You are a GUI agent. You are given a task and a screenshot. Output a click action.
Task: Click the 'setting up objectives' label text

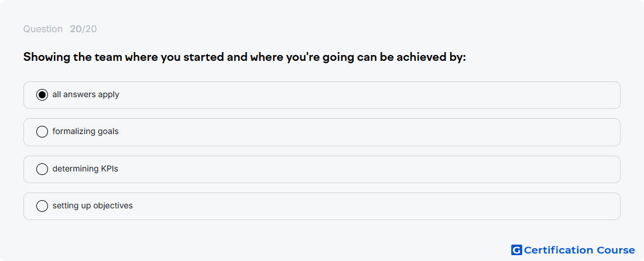click(93, 205)
